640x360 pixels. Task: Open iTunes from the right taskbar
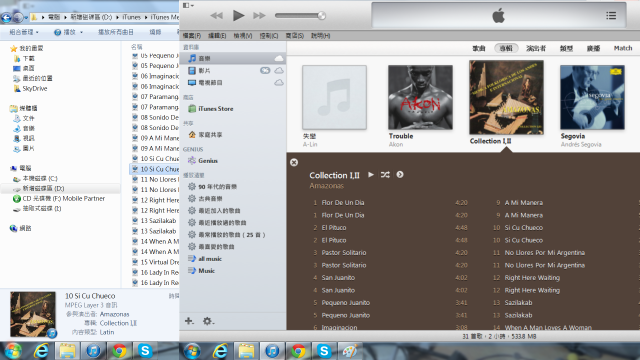tap(272, 351)
